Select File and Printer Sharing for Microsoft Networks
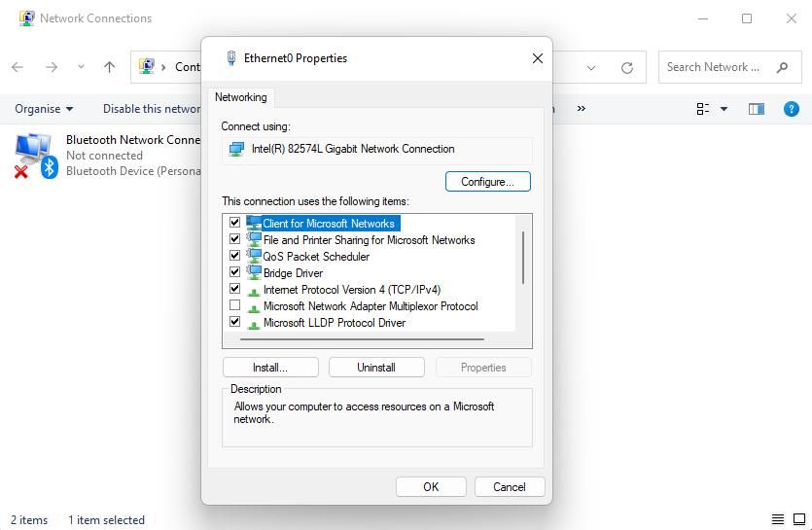 click(x=370, y=240)
